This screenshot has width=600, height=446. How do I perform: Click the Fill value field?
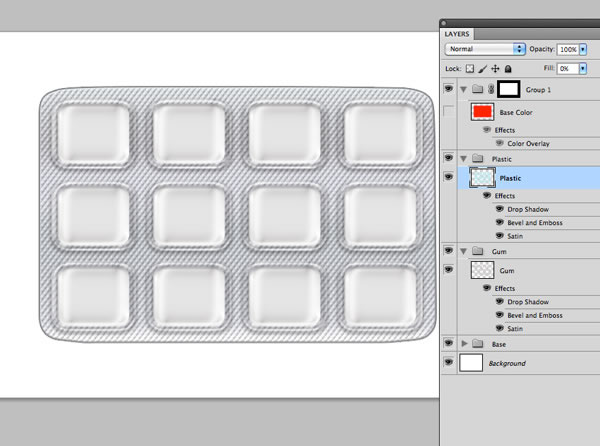[x=568, y=68]
